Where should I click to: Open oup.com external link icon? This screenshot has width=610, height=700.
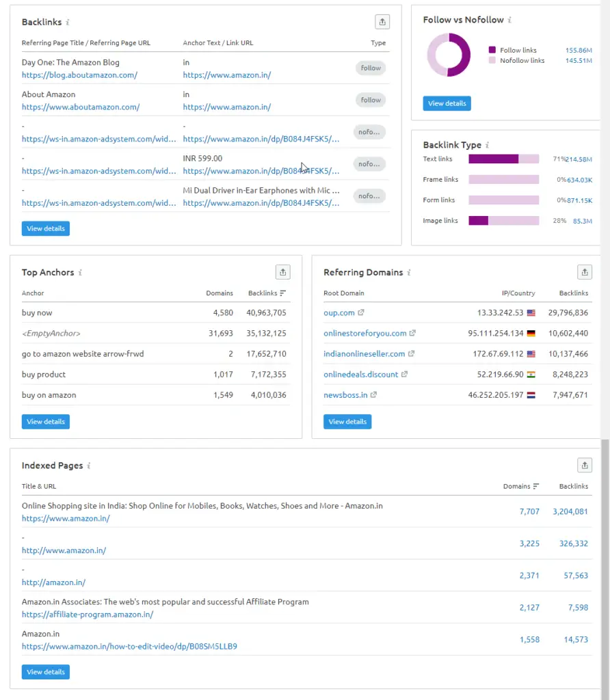[361, 312]
